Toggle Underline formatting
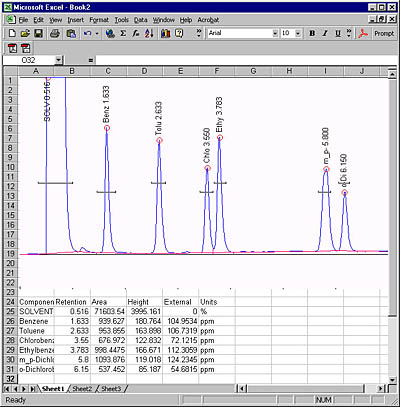The image size is (400, 407). pos(338,33)
